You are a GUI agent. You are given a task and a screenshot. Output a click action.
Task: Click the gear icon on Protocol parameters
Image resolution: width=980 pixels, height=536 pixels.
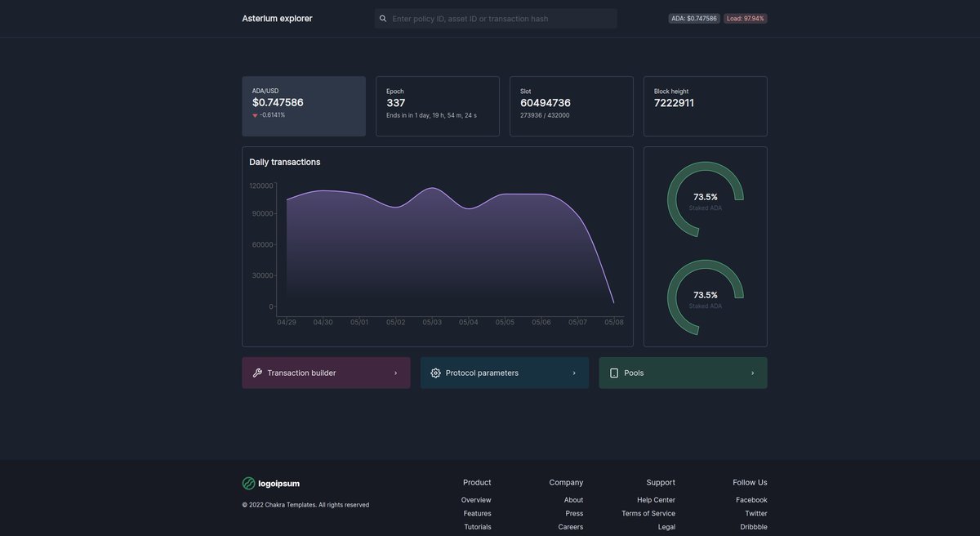click(435, 373)
